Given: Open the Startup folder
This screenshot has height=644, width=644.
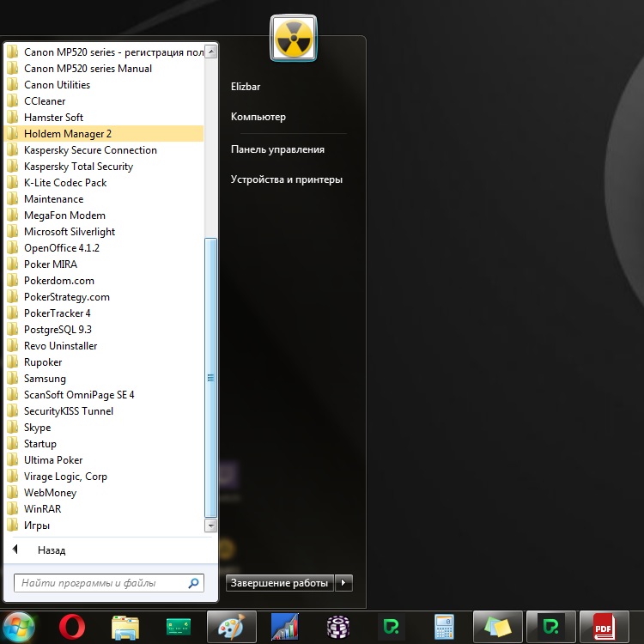Looking at the screenshot, I should (x=104, y=444).
